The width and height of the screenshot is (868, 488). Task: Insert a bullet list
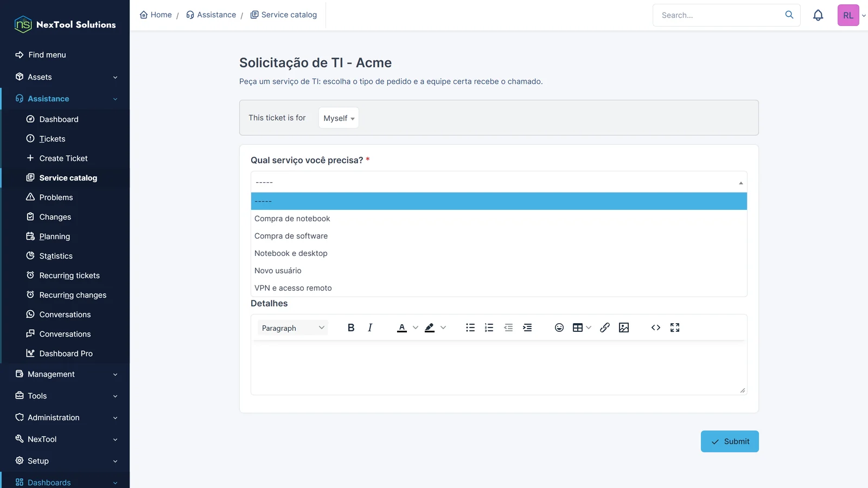[470, 328]
